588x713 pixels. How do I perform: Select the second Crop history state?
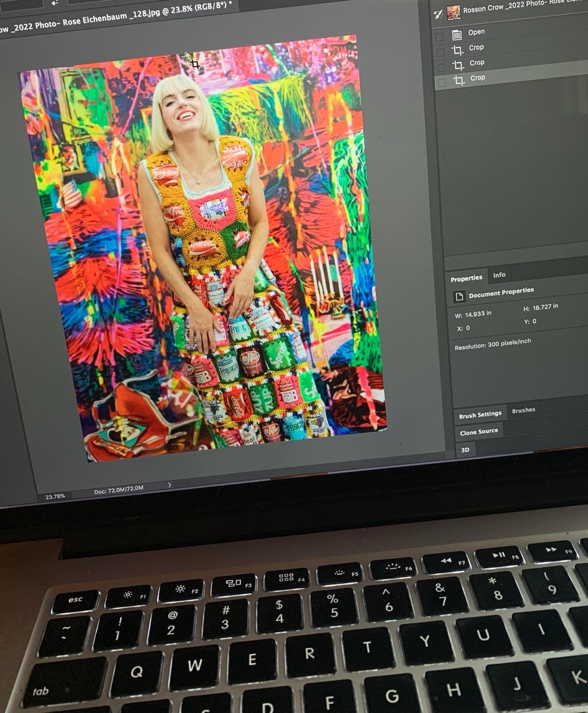click(476, 63)
